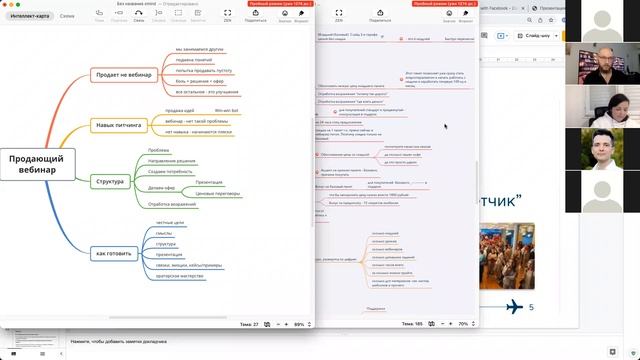Screen dimensions: 640x360
Task: Click the speaker notes field Нажмите, чтобы добавить заметки
Action: pos(119,342)
